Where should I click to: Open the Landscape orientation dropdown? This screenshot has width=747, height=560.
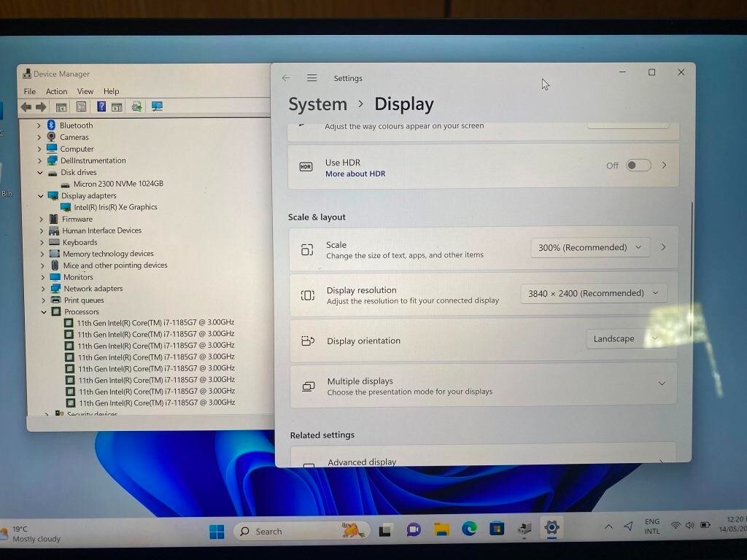625,338
